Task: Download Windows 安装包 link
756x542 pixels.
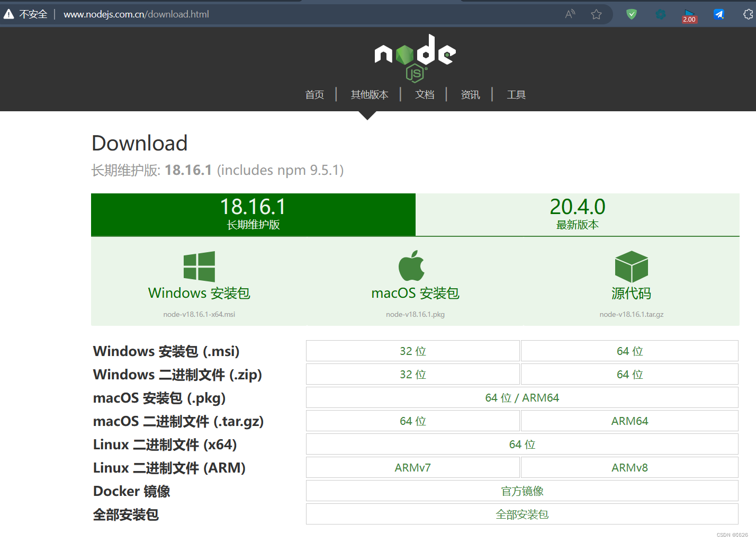Action: (199, 293)
